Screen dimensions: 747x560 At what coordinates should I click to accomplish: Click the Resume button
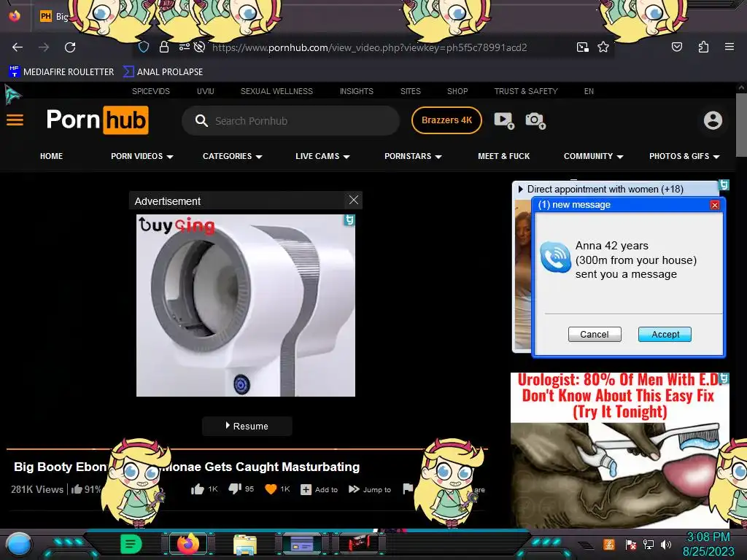pyautogui.click(x=247, y=426)
